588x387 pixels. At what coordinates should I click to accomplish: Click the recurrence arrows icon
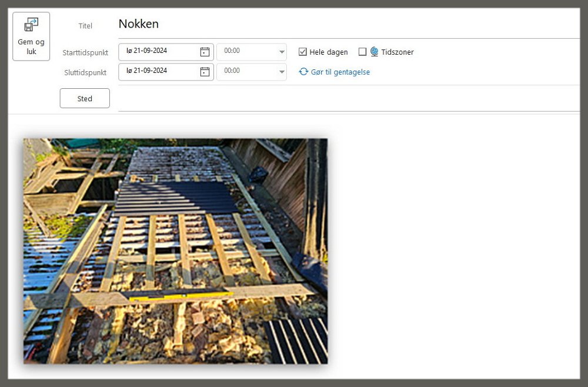click(x=303, y=72)
